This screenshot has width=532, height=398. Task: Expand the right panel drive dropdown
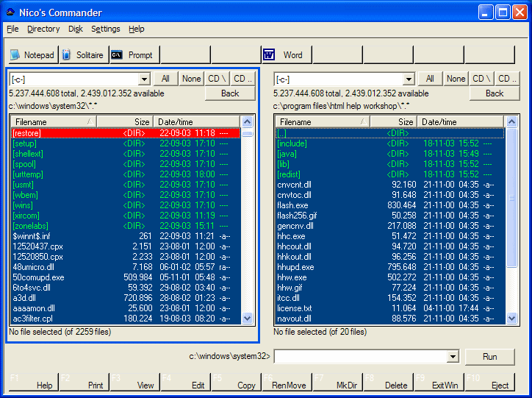point(409,79)
